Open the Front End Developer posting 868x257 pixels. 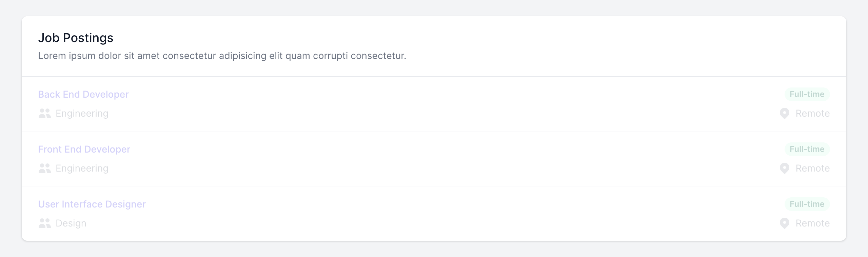click(x=84, y=149)
